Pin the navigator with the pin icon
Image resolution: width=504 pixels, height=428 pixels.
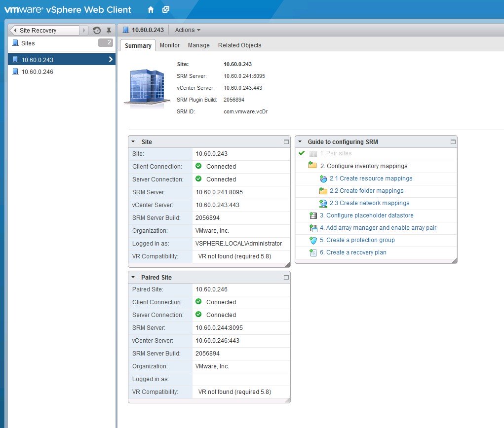(109, 31)
